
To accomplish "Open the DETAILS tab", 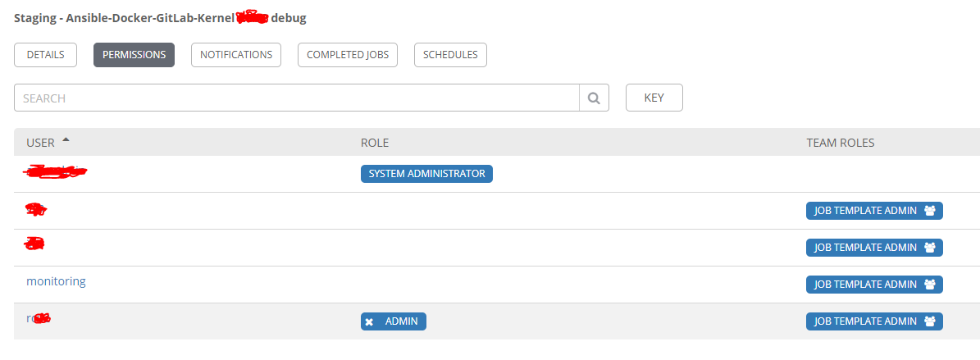I will point(46,54).
